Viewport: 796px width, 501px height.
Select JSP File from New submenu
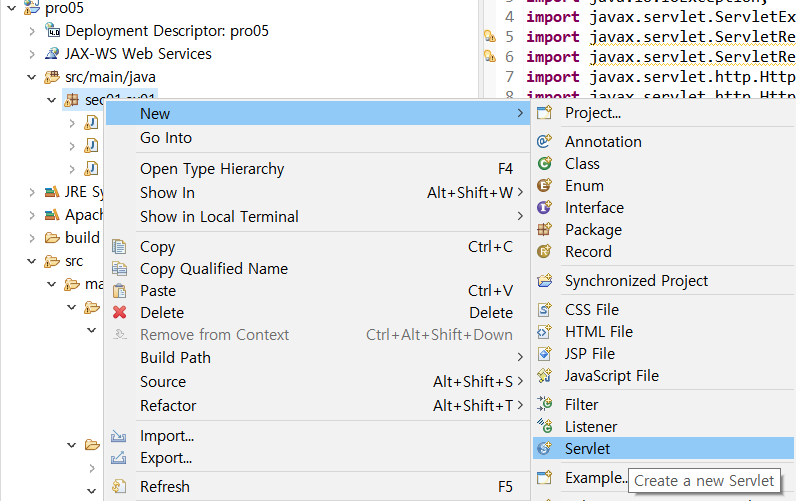tap(663, 353)
